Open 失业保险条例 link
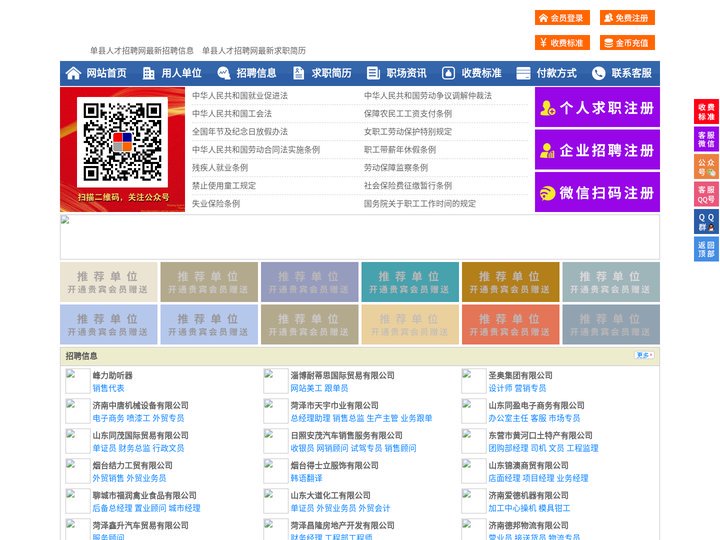Image resolution: width=720 pixels, height=540 pixels. point(216,204)
